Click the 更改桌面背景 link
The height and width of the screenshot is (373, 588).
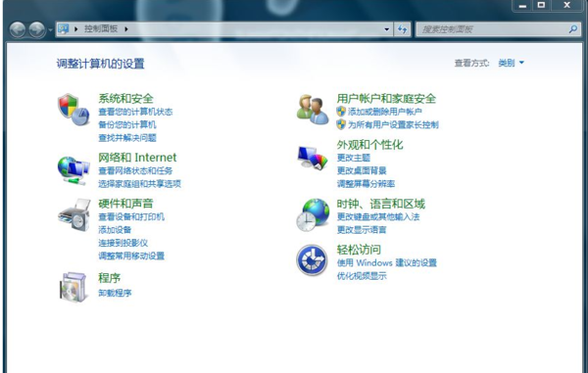coord(362,170)
